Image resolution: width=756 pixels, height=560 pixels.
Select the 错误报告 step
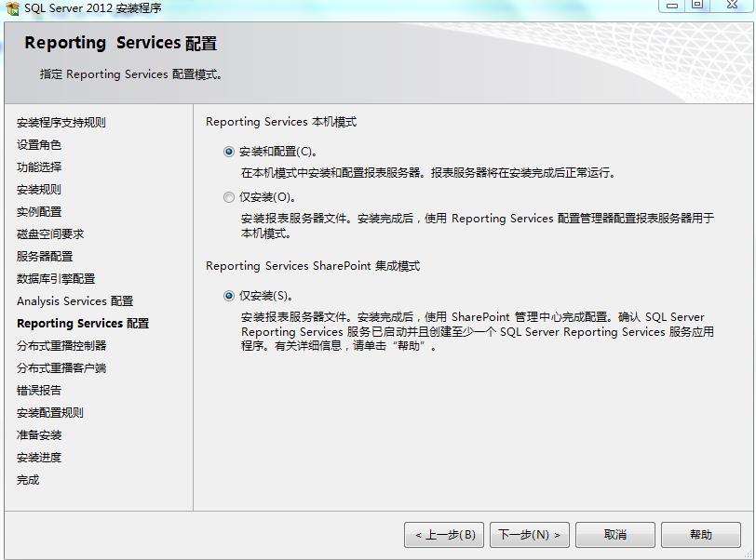click(x=39, y=390)
